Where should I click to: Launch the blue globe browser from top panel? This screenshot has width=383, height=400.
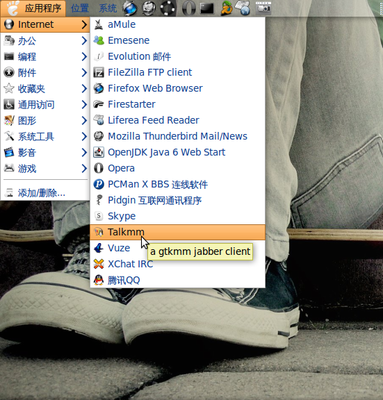click(x=130, y=8)
